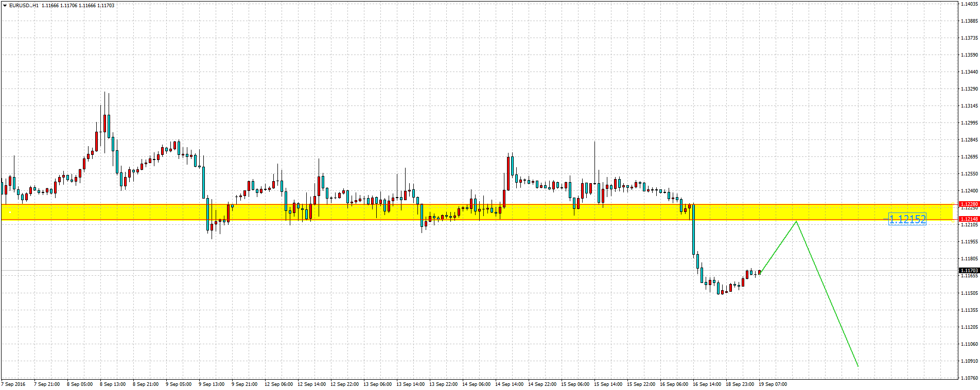Click the 1.14030 label on price scale
Screen dimensions: 980x390
[x=969, y=4]
